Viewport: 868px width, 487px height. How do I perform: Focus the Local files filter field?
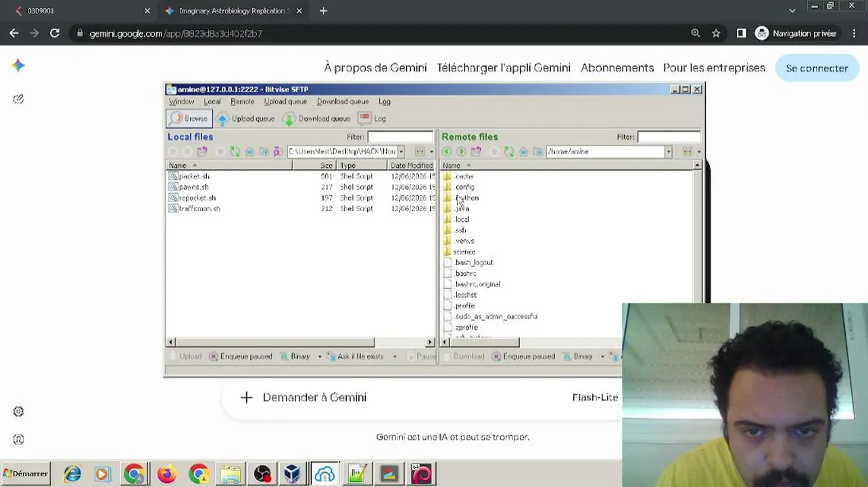tap(400, 137)
